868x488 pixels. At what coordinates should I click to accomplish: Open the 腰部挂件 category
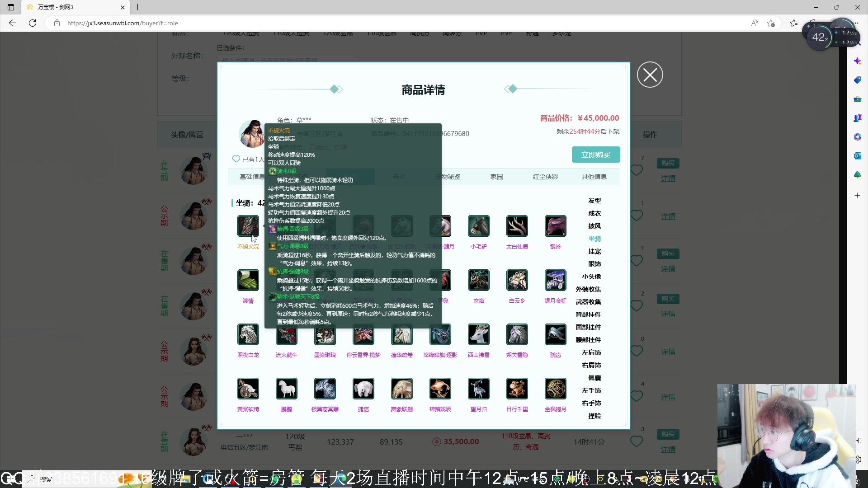588,340
